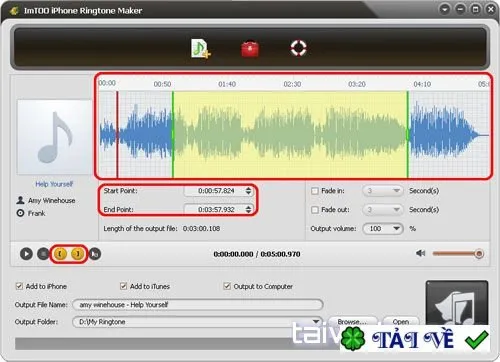The image size is (500, 362).
Task: Click the Browse button
Action: tap(353, 321)
